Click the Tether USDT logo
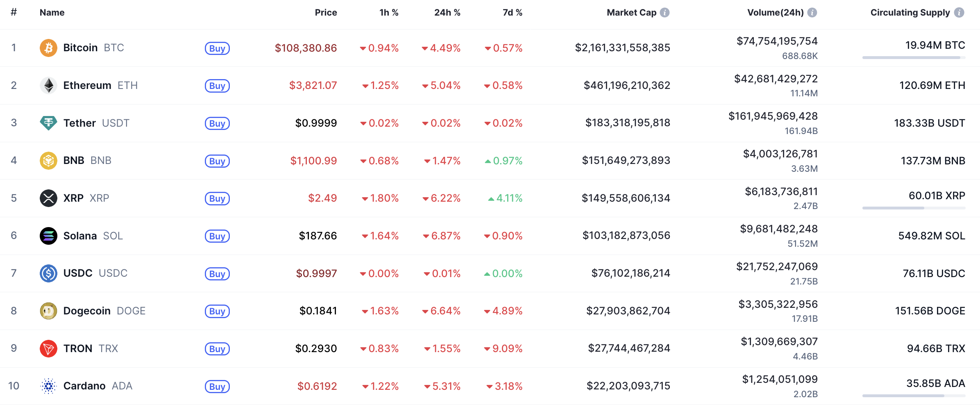This screenshot has height=405, width=980. point(48,123)
